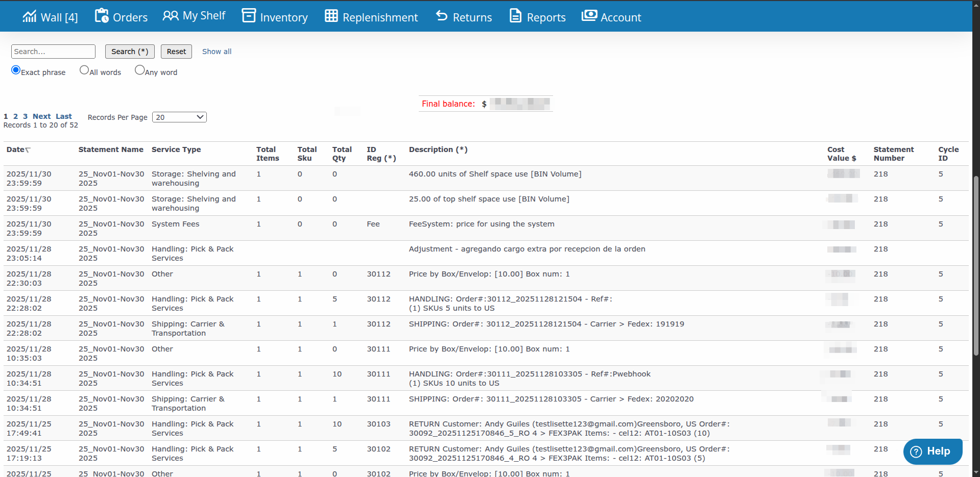Click the Replenishment grid icon
This screenshot has width=980, height=477.
click(331, 16)
